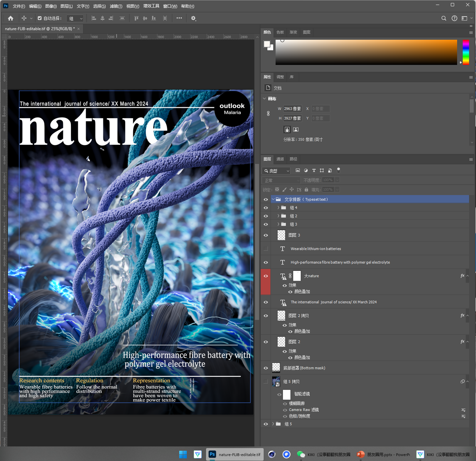Open the gear settings icon in options bar
Viewport: 476px width, 461px height.
(193, 18)
